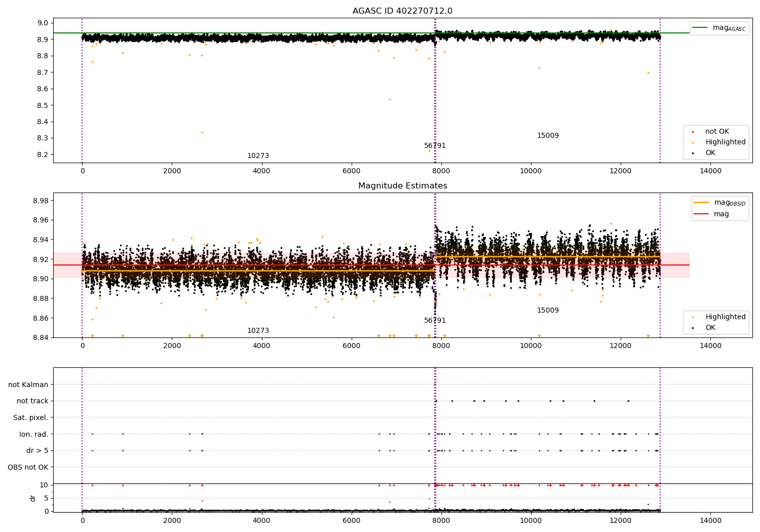This screenshot has height=532, width=760.
Task: Click the red 'not OK' legend marker in top plot
Action: coord(693,132)
